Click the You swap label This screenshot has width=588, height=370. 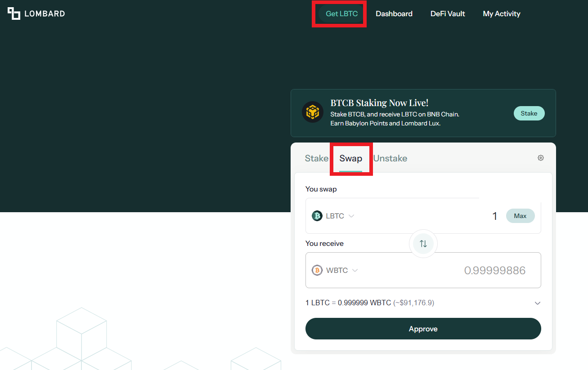321,189
